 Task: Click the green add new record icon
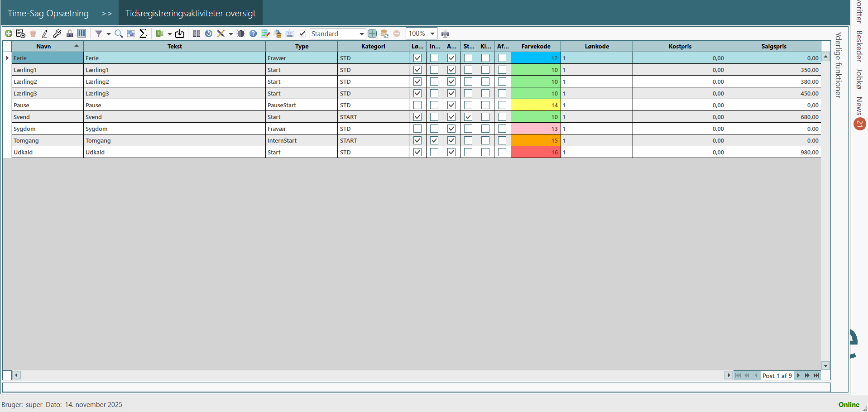[9, 34]
